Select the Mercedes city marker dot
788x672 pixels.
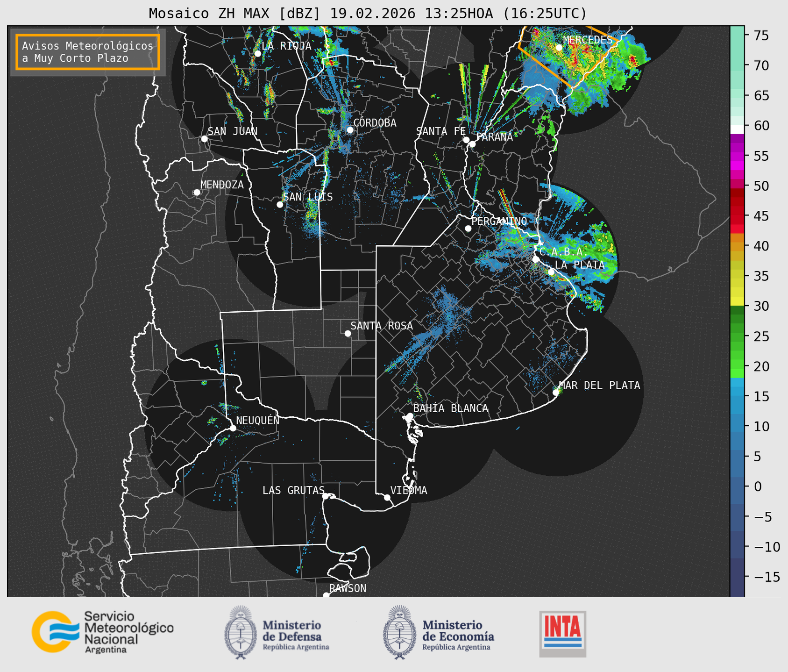pos(559,48)
